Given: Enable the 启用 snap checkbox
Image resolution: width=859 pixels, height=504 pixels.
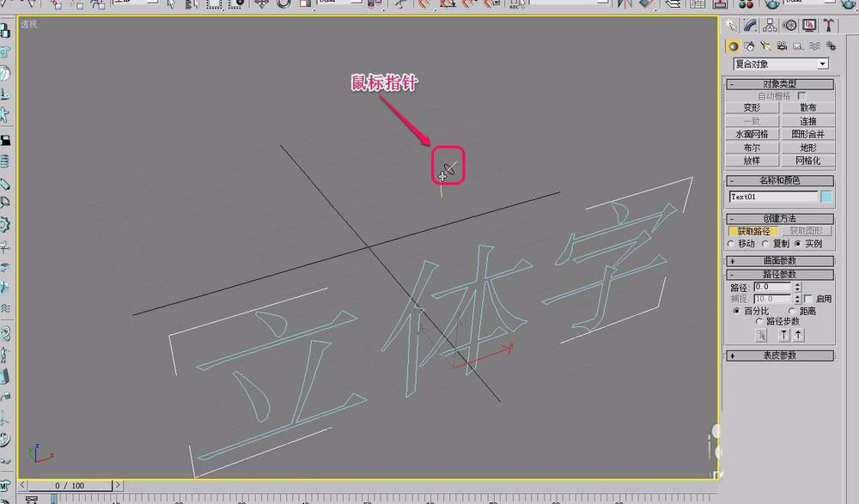Looking at the screenshot, I should (807, 299).
